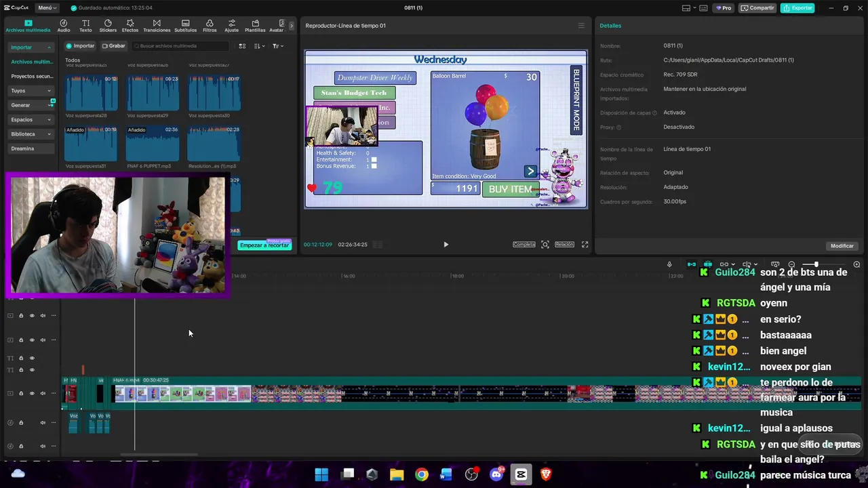Open File Explorer from the taskbar

click(x=397, y=474)
